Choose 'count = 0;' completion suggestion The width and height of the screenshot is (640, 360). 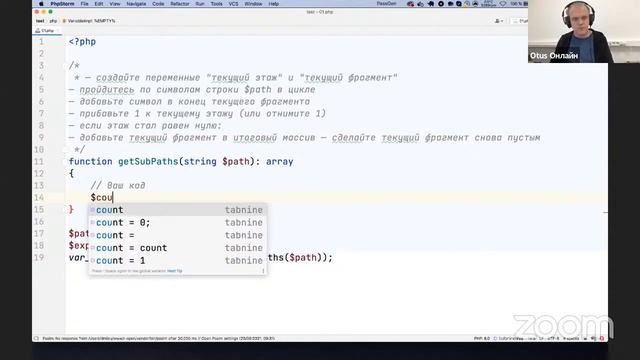point(177,222)
